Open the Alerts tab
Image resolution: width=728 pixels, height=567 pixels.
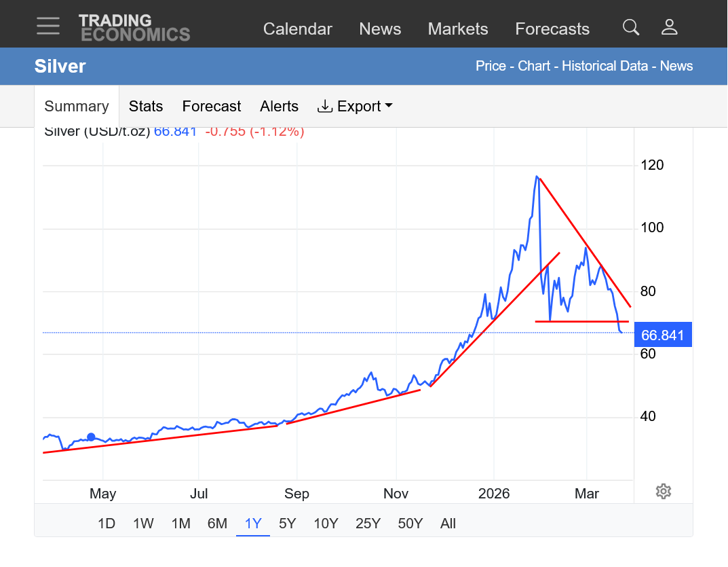click(279, 107)
